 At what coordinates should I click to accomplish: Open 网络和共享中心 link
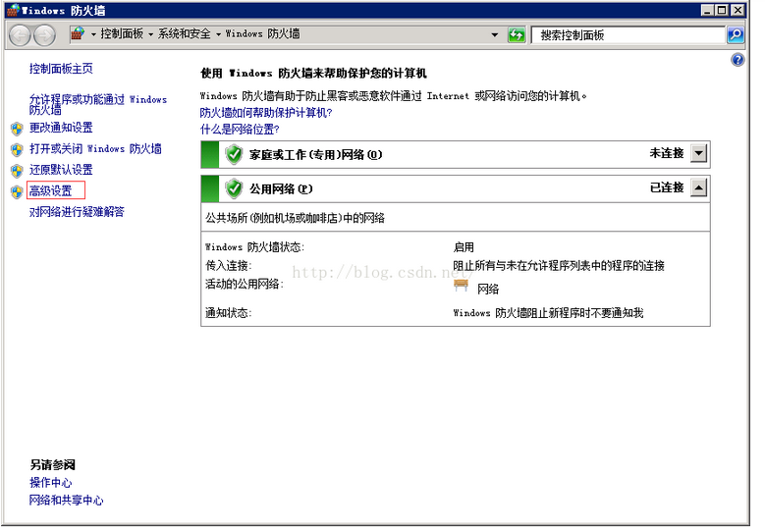coord(67,501)
